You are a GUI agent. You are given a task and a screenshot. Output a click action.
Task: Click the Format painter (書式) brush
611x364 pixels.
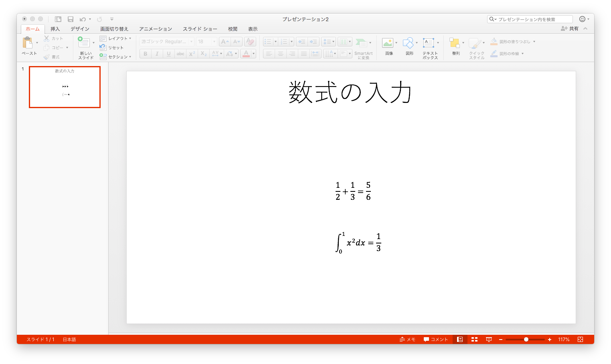click(47, 57)
